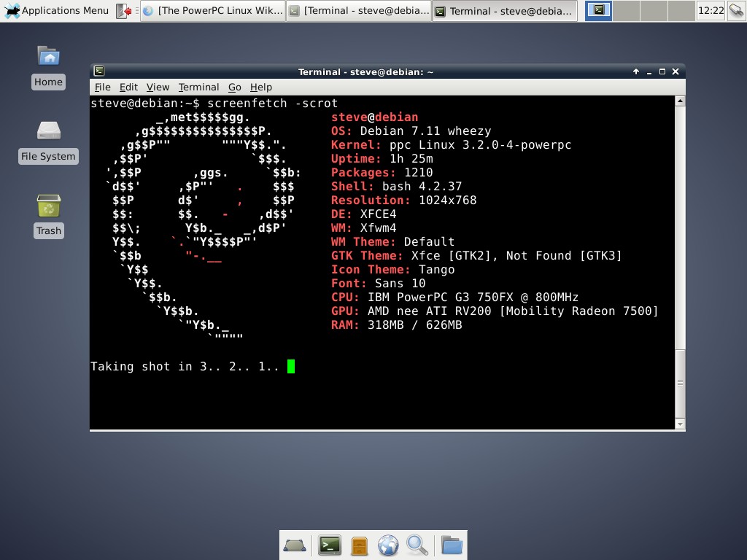The width and height of the screenshot is (747, 560).
Task: Click the GPU value 'Mobility Radeon 7500'
Action: pos(578,311)
